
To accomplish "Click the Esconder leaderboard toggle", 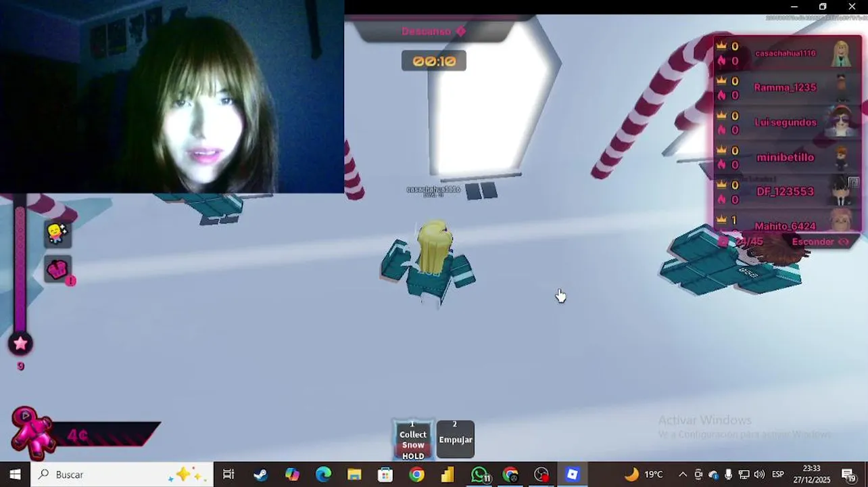I will coord(820,241).
